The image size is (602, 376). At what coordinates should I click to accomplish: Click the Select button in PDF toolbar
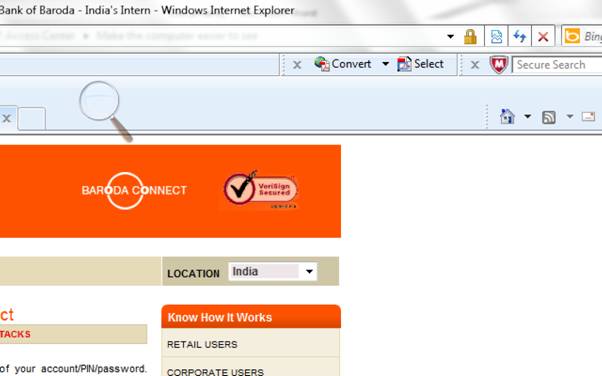pyautogui.click(x=420, y=64)
